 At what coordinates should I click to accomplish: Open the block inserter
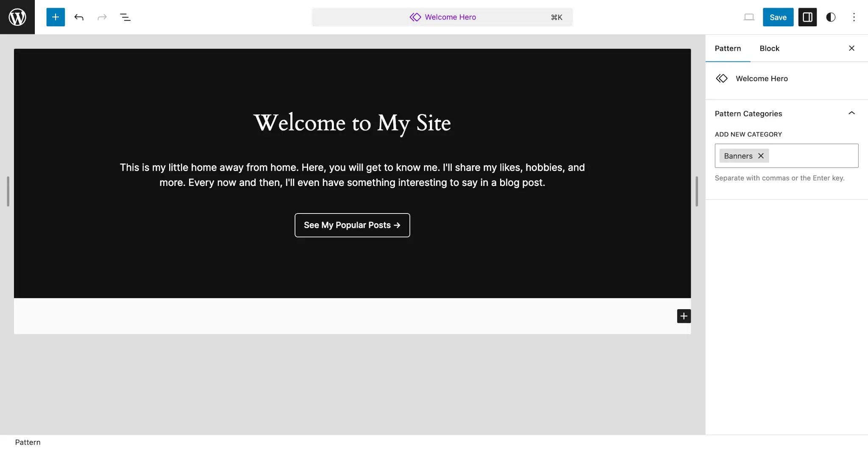point(56,17)
